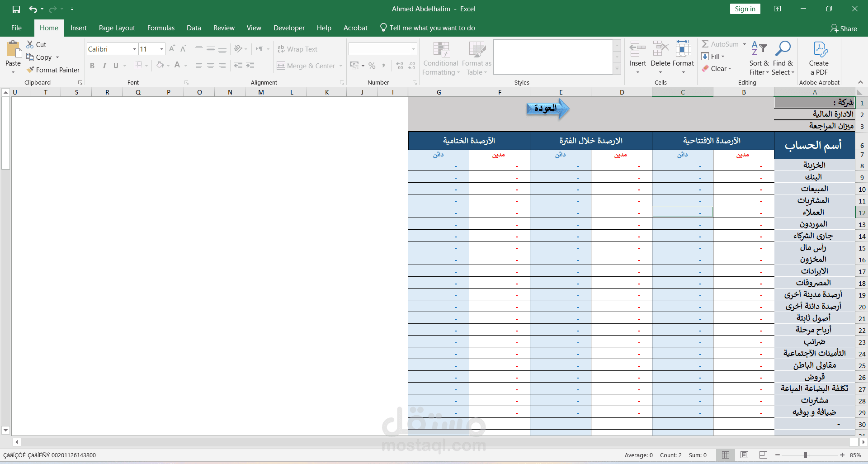Zoom in with the plus button
The height and width of the screenshot is (464, 868).
click(x=842, y=455)
